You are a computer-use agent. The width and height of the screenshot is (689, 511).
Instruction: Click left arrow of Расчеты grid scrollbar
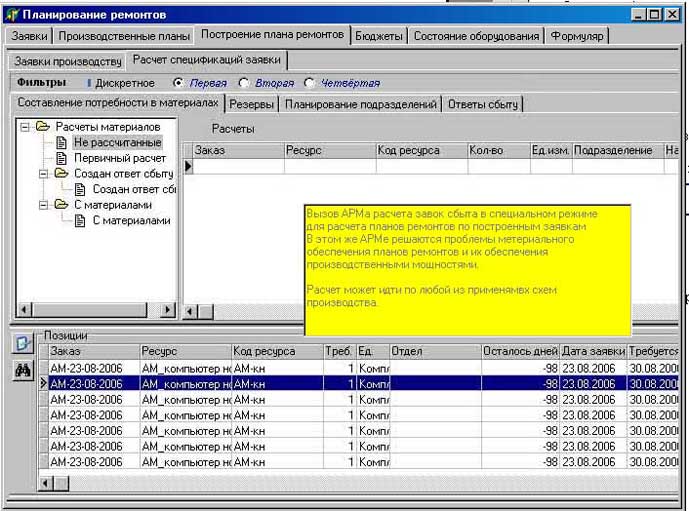click(190, 312)
